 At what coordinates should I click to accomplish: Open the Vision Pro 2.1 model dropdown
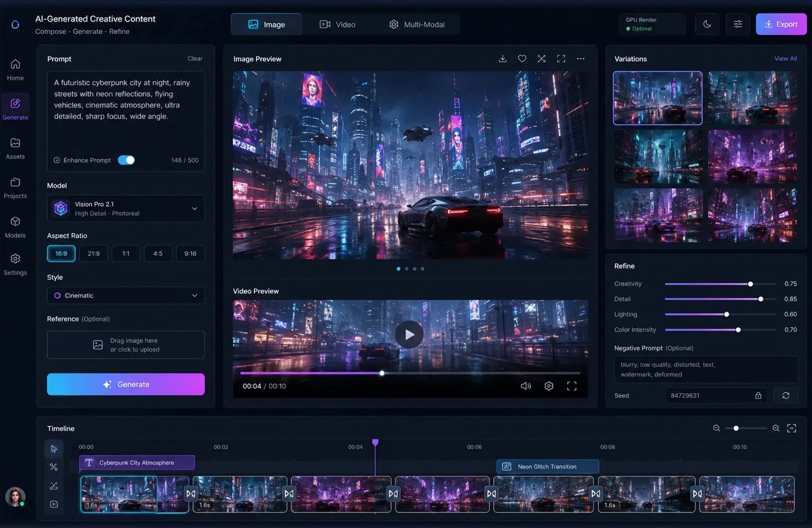tap(126, 208)
